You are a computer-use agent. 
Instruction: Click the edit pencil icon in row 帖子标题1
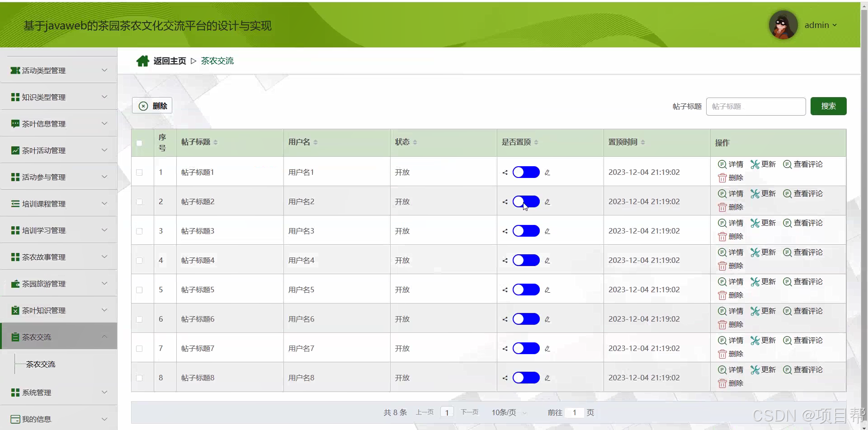click(547, 173)
